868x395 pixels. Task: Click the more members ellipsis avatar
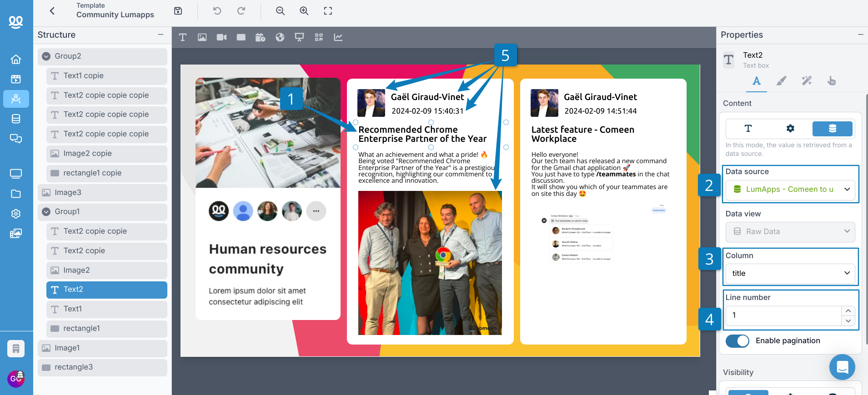pyautogui.click(x=316, y=211)
